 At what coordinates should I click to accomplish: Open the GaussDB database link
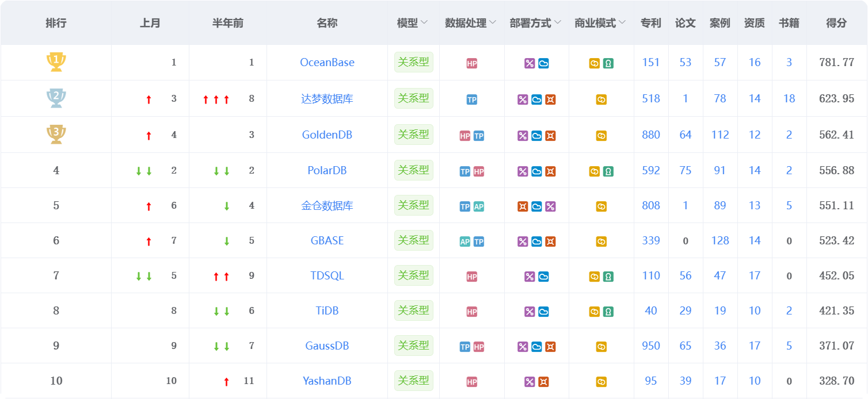327,346
